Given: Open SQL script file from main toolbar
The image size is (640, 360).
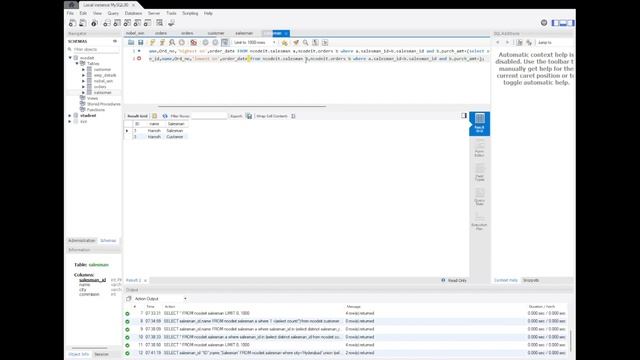Looking at the screenshot, I should pyautogui.click(x=82, y=23).
